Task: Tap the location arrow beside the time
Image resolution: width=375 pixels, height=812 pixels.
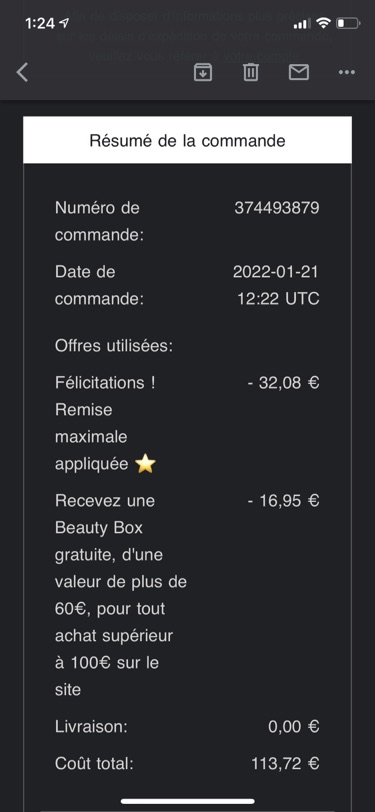Action: coord(65,23)
